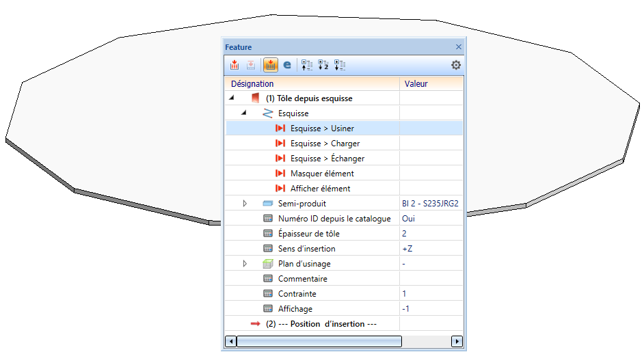Screen dimensions: 644x352
Task: Open the Feature panel settings gear
Action: 456,66
